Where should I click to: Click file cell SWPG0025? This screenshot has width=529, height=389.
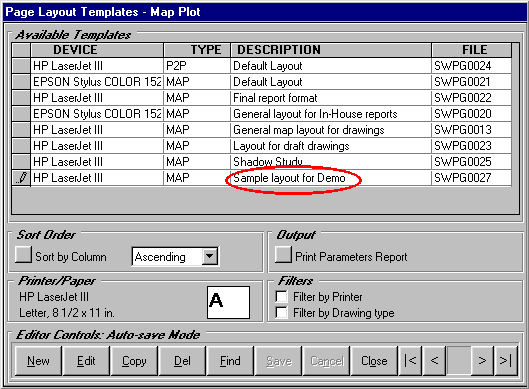tap(471, 162)
